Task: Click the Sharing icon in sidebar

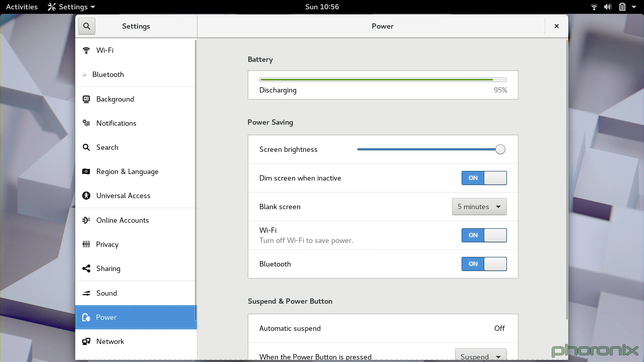Action: [86, 268]
